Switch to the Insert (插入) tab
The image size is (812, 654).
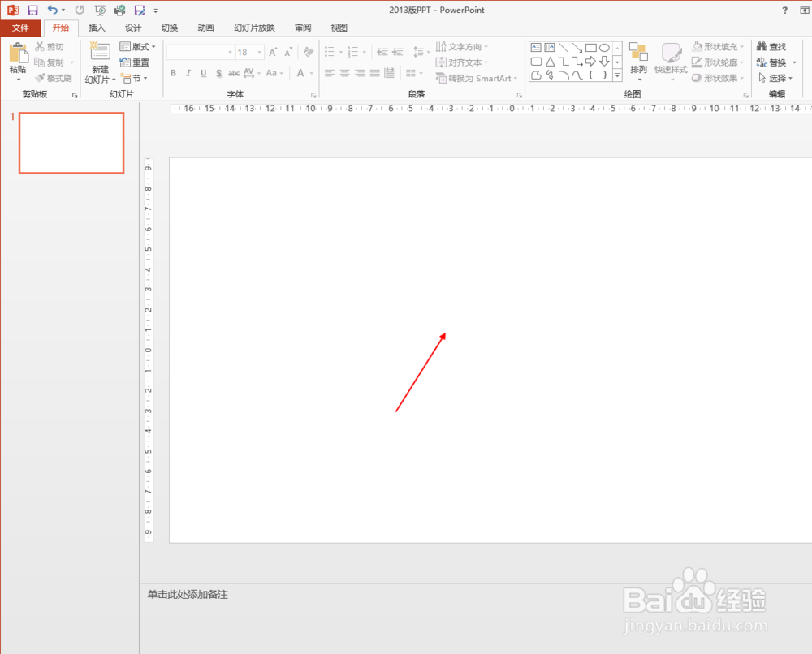(x=97, y=28)
